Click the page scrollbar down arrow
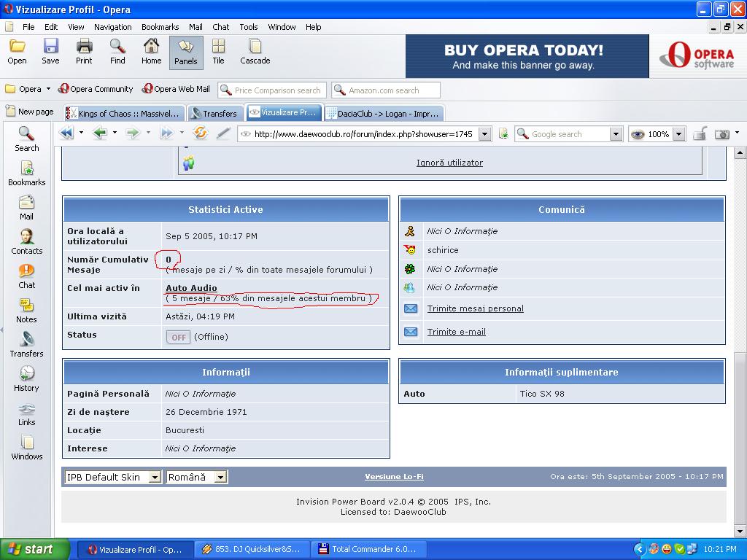 (x=740, y=530)
